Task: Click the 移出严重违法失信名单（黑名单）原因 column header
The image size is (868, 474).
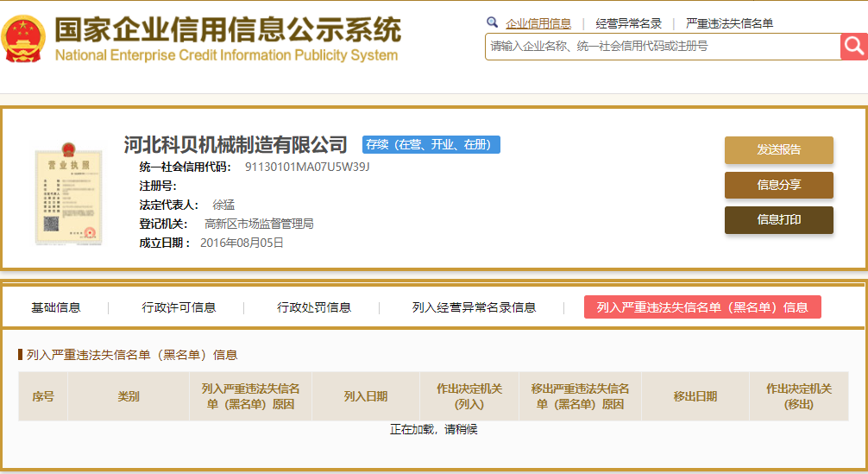Action: coord(580,396)
